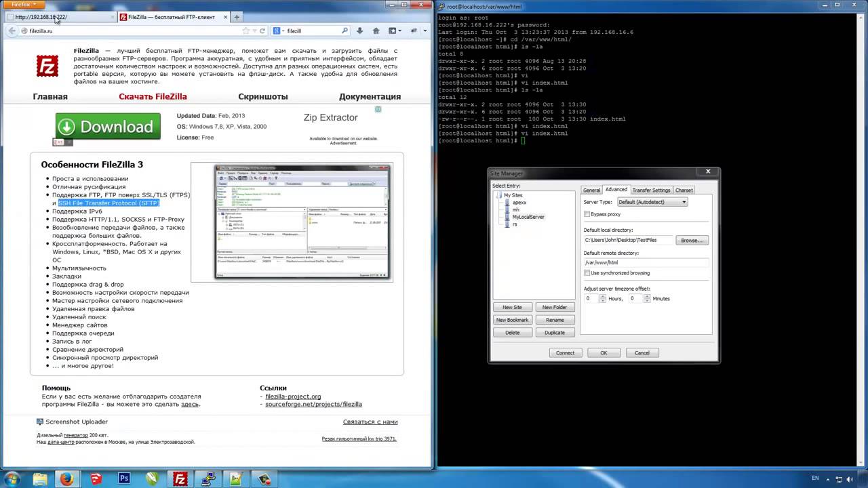
Task: Open Главная page menu item
Action: (50, 97)
